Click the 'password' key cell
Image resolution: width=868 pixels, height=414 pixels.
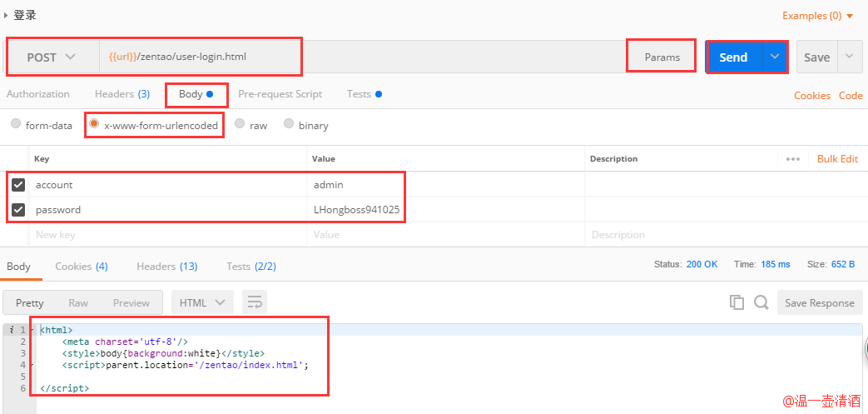168,209
